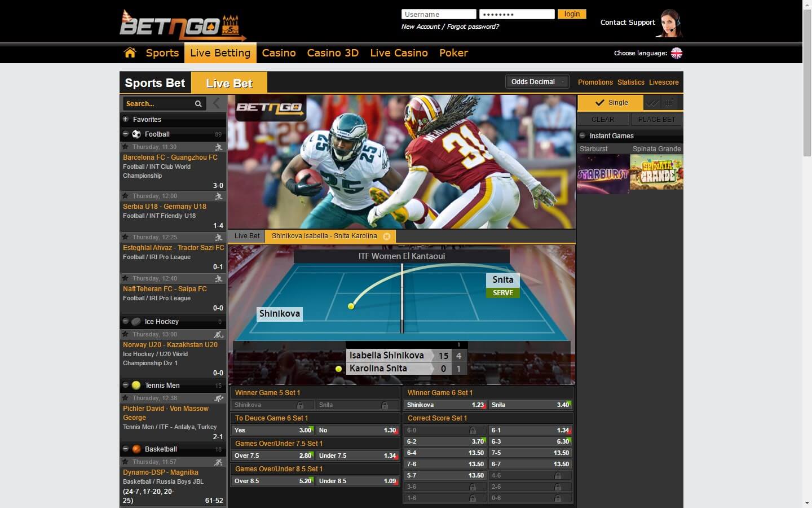Bet on Shinikova at 1.23 Winner Game 6
This screenshot has width=812, height=508.
(x=445, y=405)
